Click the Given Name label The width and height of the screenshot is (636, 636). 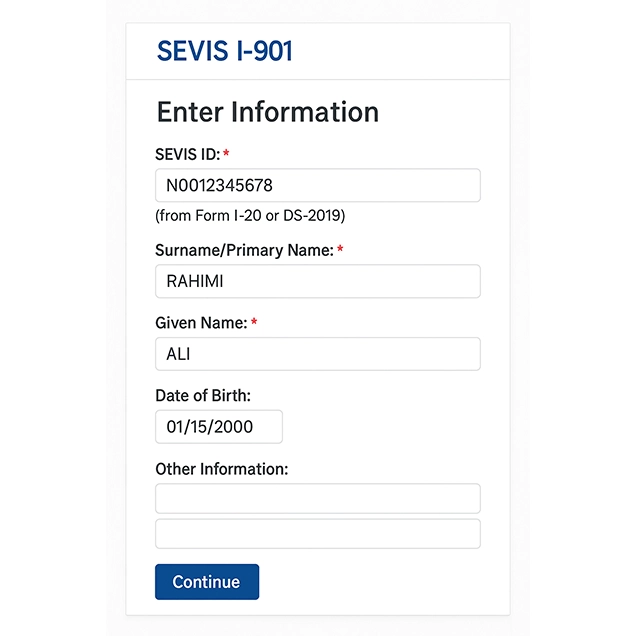(x=200, y=323)
